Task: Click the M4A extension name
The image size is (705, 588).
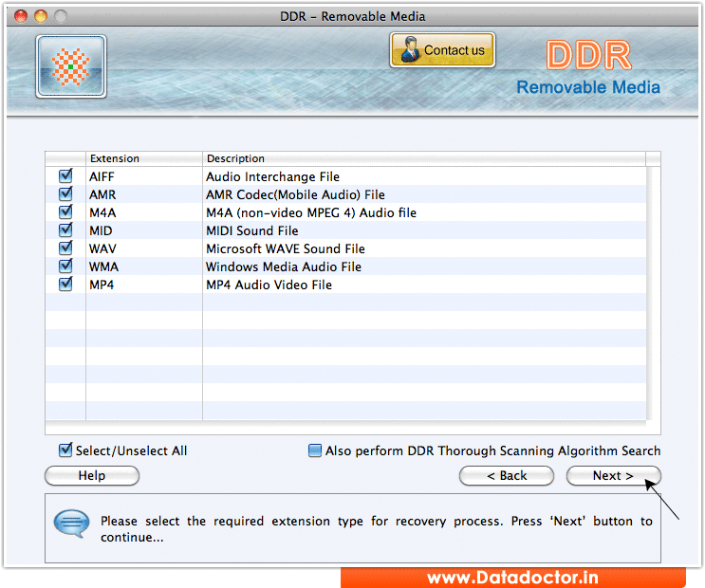Action: tap(102, 212)
